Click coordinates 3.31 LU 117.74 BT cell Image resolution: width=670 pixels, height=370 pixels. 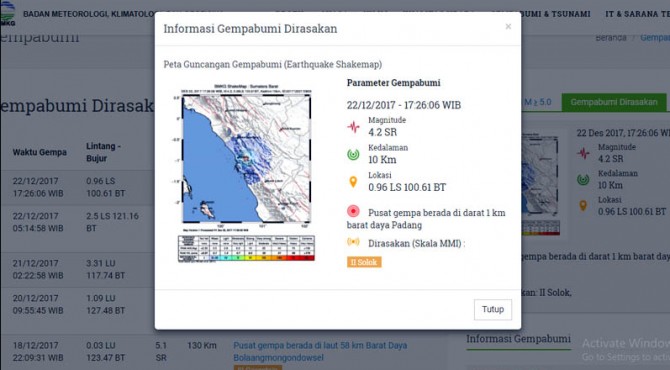click(x=106, y=270)
